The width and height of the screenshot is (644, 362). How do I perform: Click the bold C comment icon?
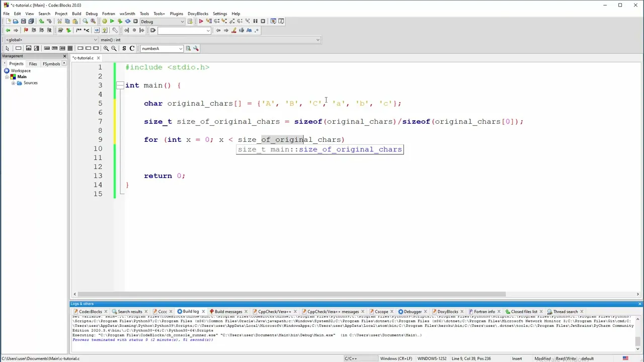pyautogui.click(x=132, y=48)
